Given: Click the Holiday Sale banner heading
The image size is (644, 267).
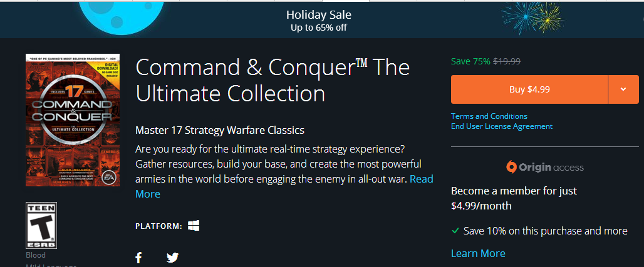Looking at the screenshot, I should (319, 14).
